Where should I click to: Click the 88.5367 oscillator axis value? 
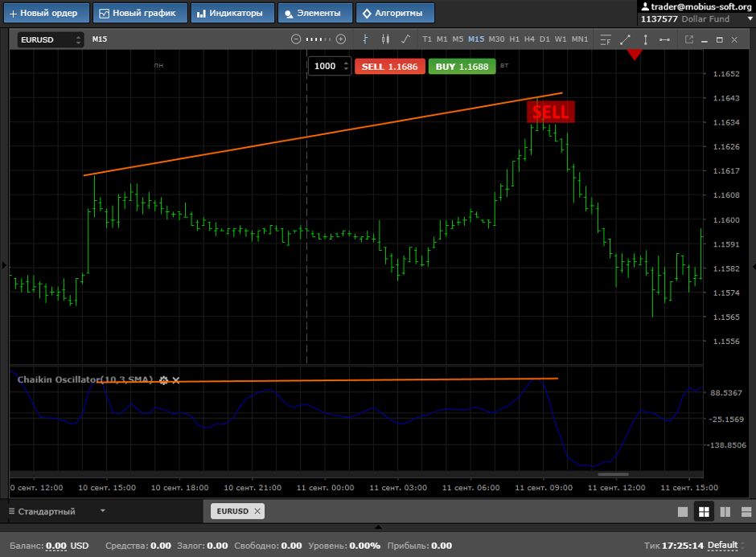point(726,393)
